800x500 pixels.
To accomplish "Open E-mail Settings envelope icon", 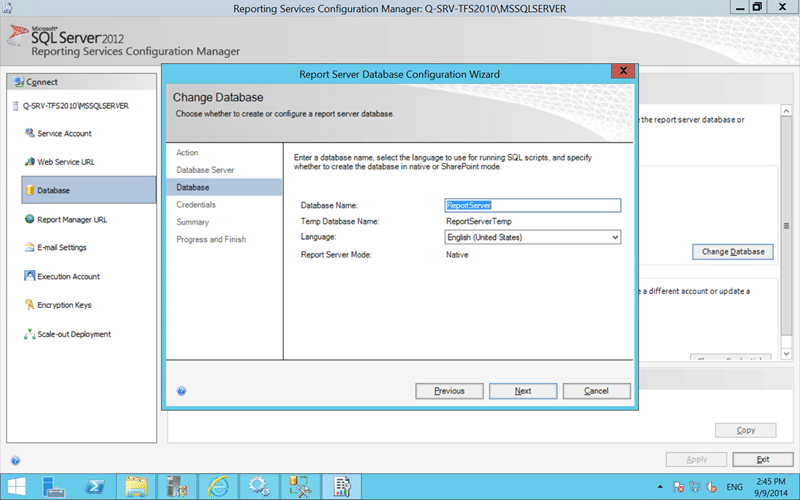I will pyautogui.click(x=30, y=247).
